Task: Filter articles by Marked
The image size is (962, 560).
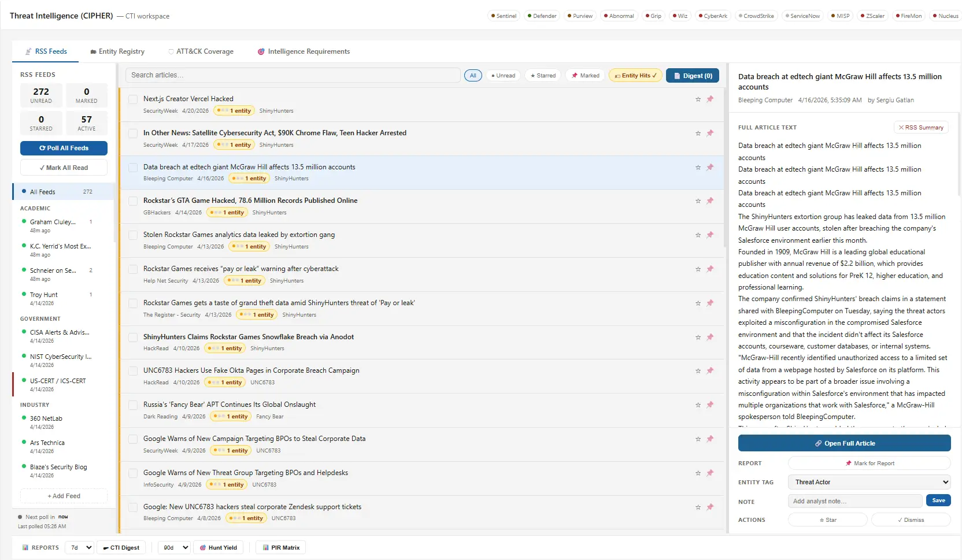Action: 585,76
